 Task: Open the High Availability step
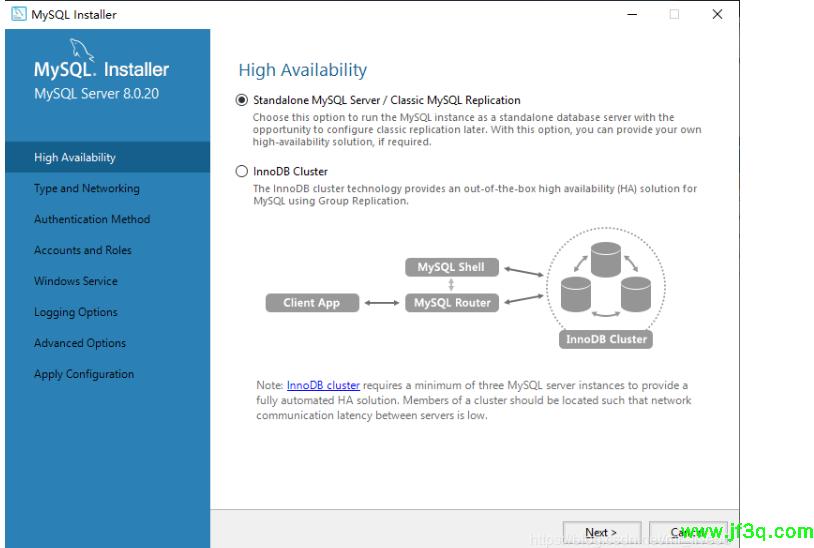(x=75, y=157)
